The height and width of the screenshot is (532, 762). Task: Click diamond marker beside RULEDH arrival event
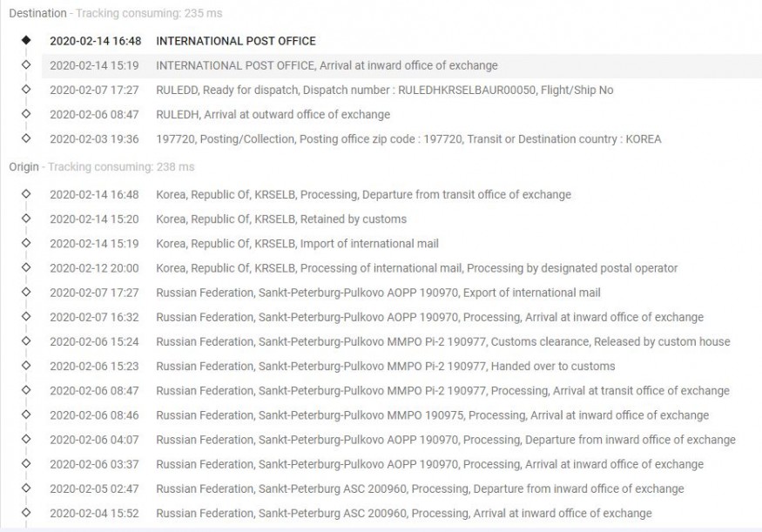(x=25, y=113)
